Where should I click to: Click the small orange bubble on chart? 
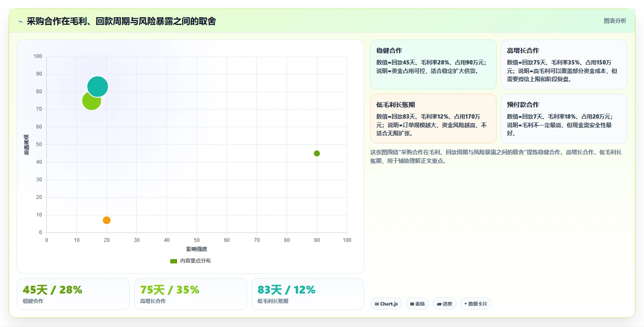[x=107, y=220]
